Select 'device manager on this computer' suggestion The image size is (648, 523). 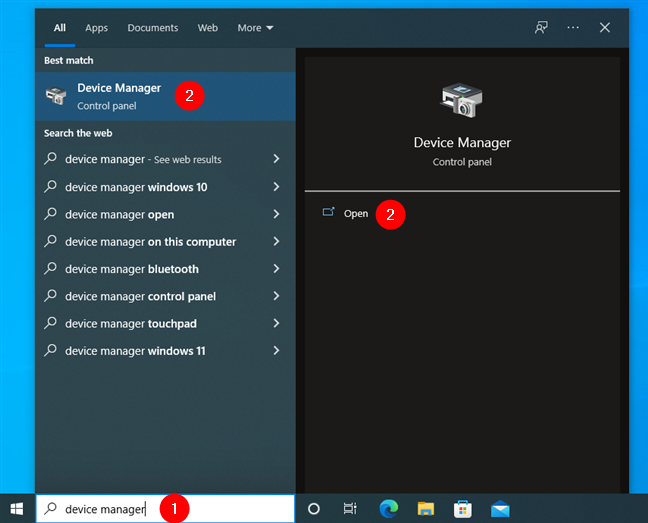click(x=165, y=242)
